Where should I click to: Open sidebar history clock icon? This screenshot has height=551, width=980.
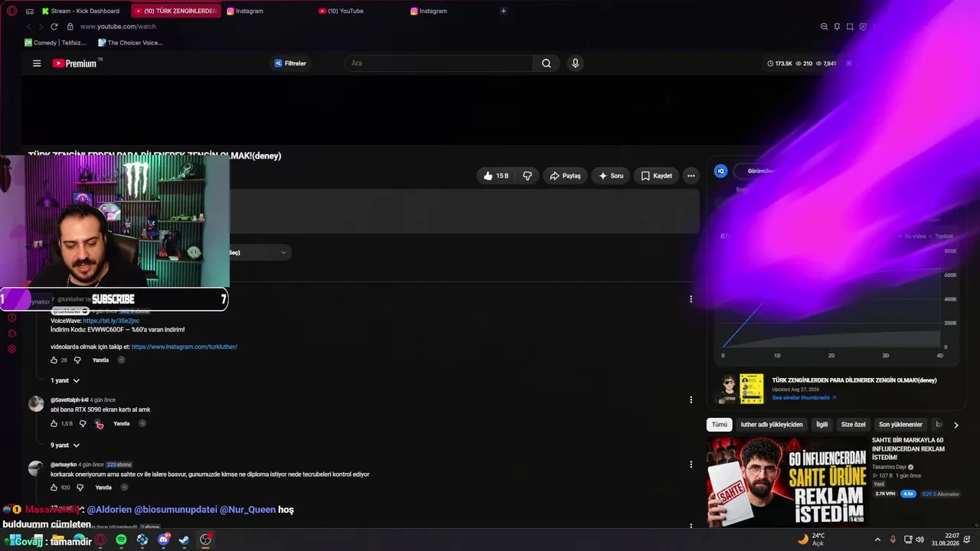tap(11, 318)
